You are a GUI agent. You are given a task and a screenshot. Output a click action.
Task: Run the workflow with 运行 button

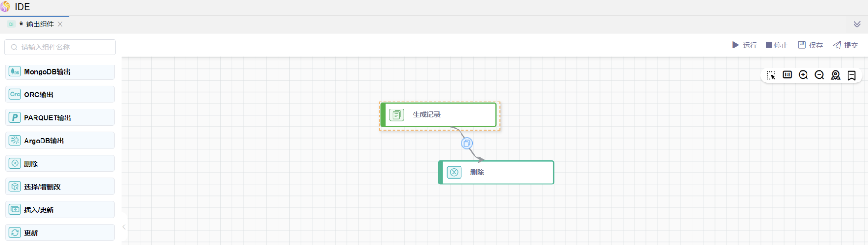744,45
